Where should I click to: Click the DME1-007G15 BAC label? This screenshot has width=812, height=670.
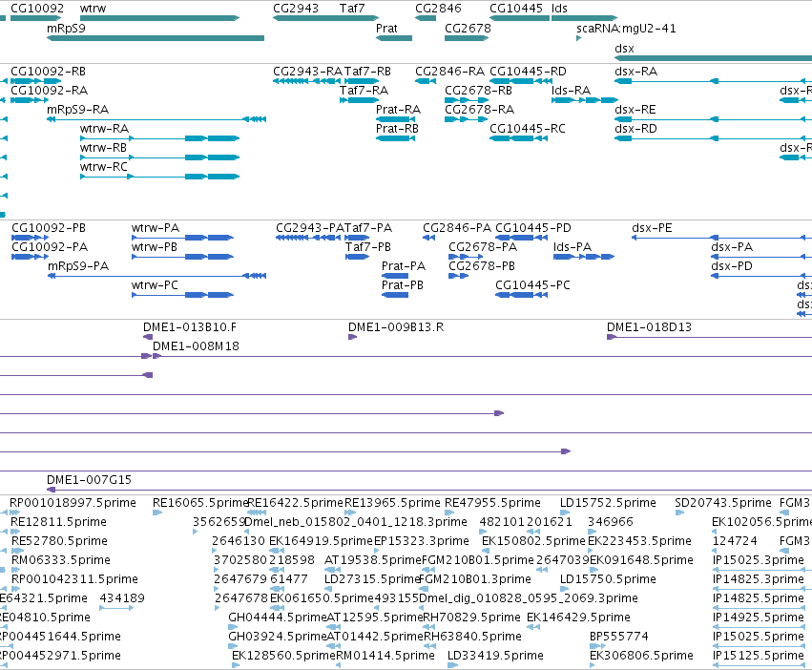(89, 480)
